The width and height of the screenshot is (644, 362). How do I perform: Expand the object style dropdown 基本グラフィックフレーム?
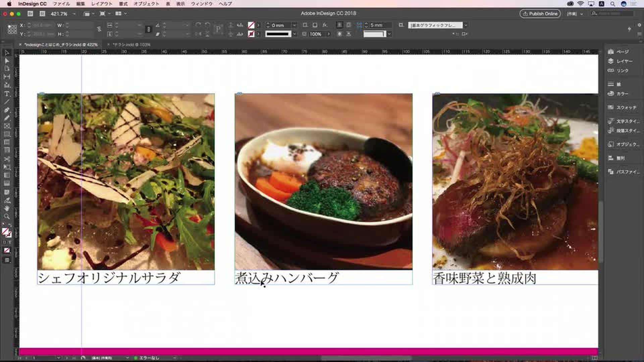tap(466, 25)
